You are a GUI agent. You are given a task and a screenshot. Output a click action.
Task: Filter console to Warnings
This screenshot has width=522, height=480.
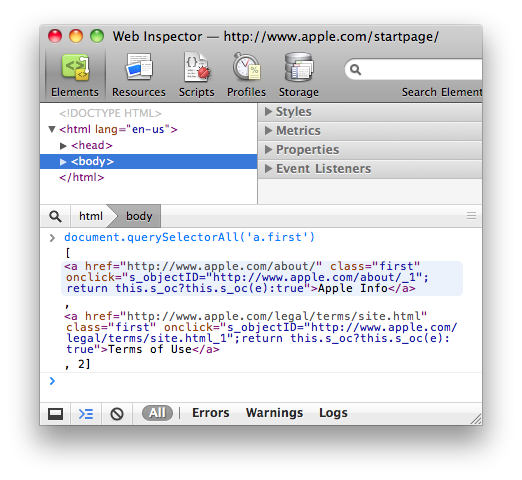(274, 413)
